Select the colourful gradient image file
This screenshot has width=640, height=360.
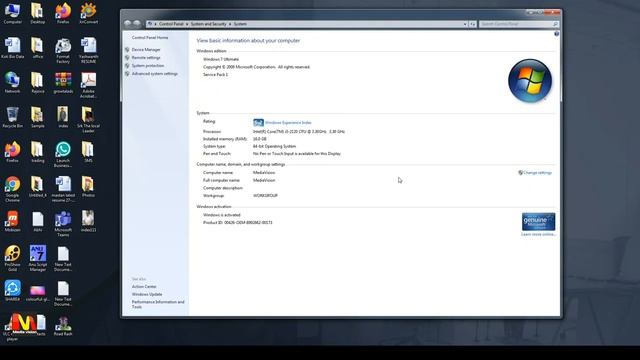38,293
